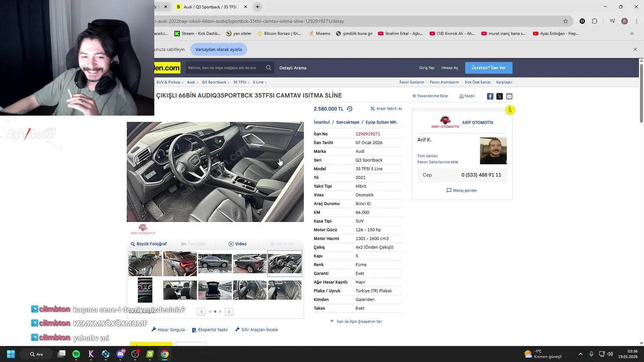Go to 35 TFSI breadcrumb

point(239,82)
